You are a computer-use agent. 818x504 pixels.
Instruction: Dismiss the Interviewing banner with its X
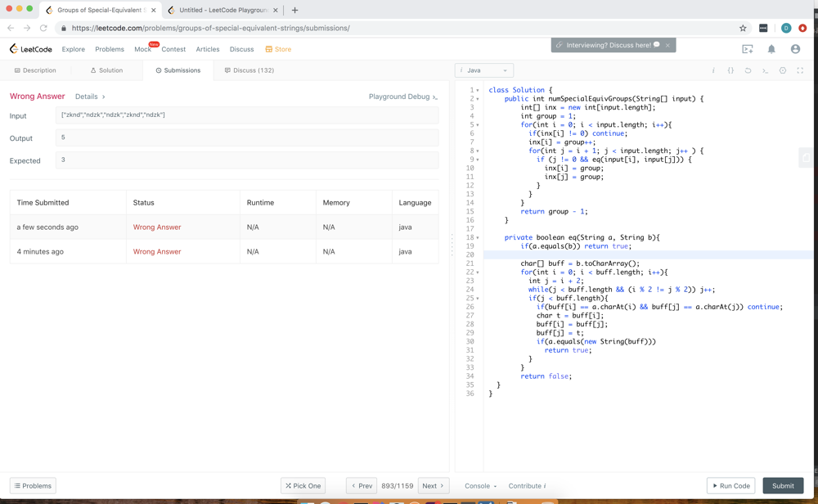667,45
